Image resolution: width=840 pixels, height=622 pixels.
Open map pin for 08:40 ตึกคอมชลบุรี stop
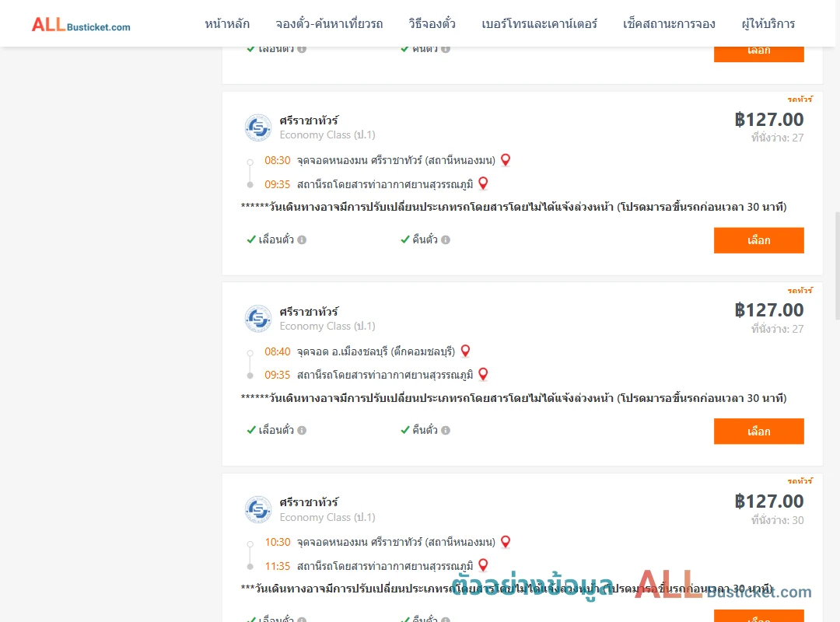coord(465,351)
